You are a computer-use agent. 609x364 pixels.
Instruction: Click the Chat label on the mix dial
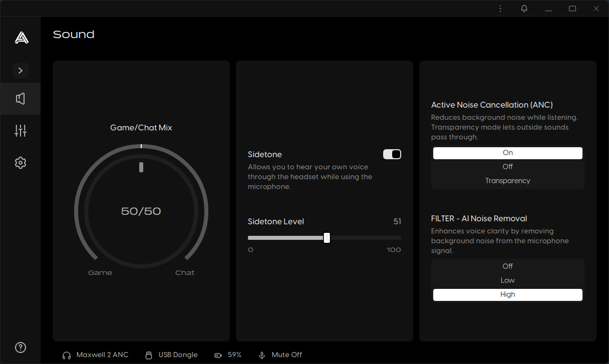coord(185,273)
